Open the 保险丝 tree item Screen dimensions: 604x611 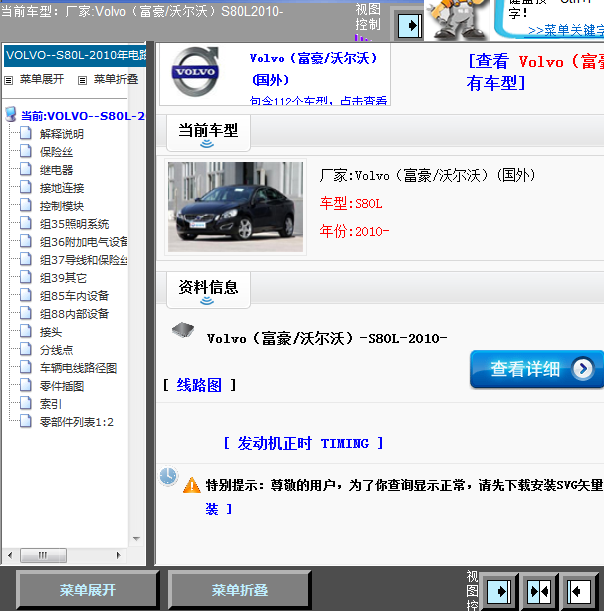click(x=56, y=152)
